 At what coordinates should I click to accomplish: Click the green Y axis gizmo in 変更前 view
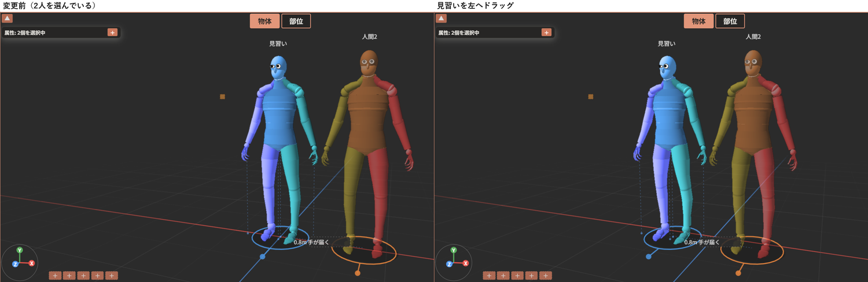pos(20,250)
